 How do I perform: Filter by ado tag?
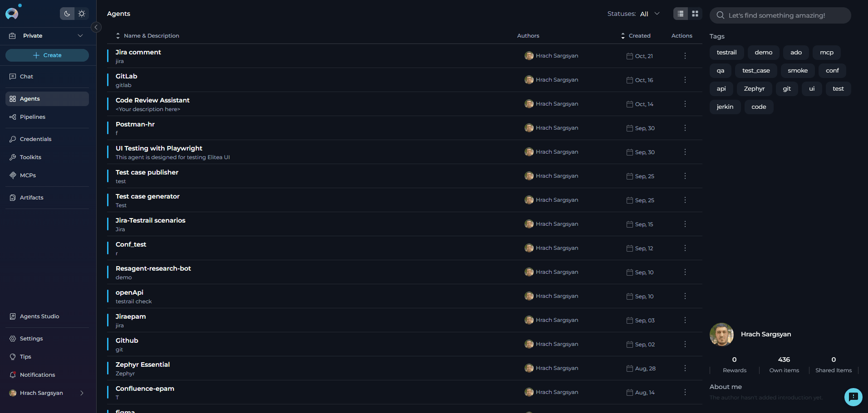(x=796, y=53)
